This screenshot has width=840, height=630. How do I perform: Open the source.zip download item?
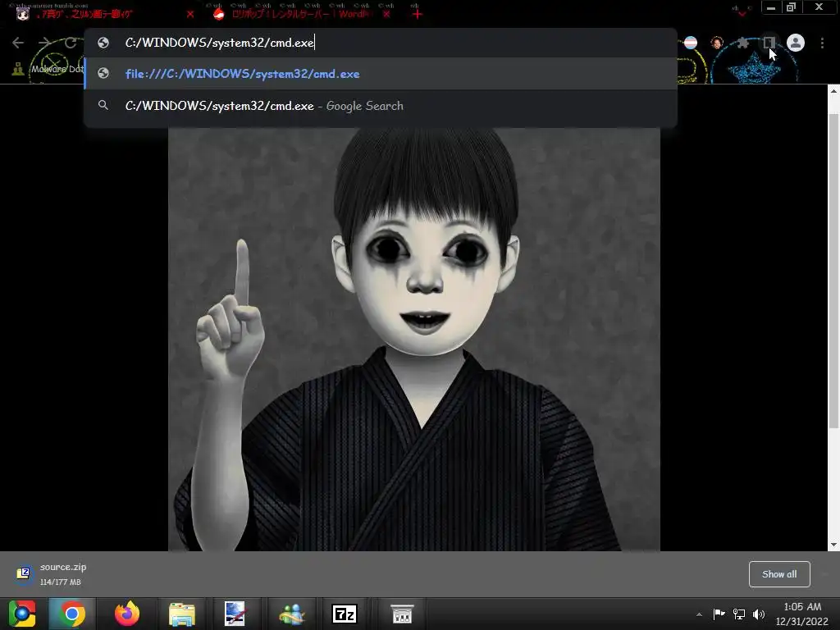click(63, 573)
